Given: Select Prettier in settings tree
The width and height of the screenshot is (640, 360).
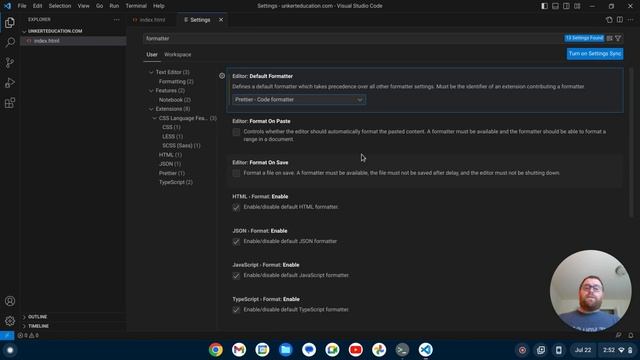Looking at the screenshot, I should (172, 173).
